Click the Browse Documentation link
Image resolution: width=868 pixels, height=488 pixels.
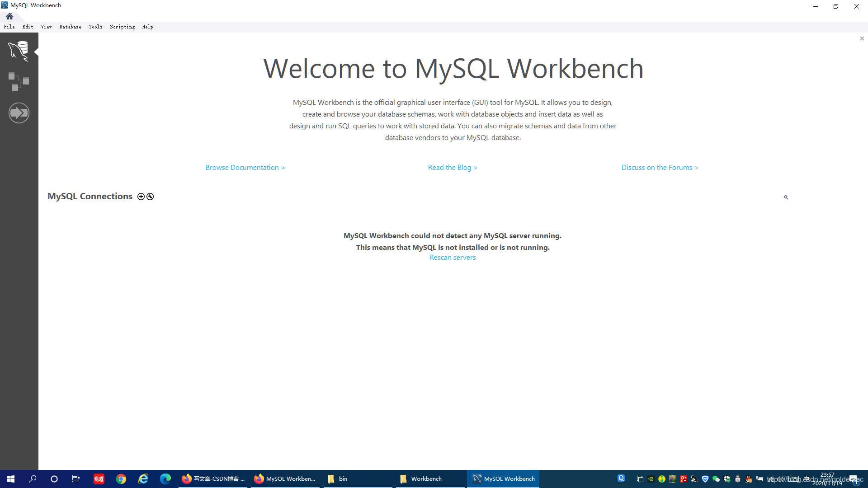point(245,168)
